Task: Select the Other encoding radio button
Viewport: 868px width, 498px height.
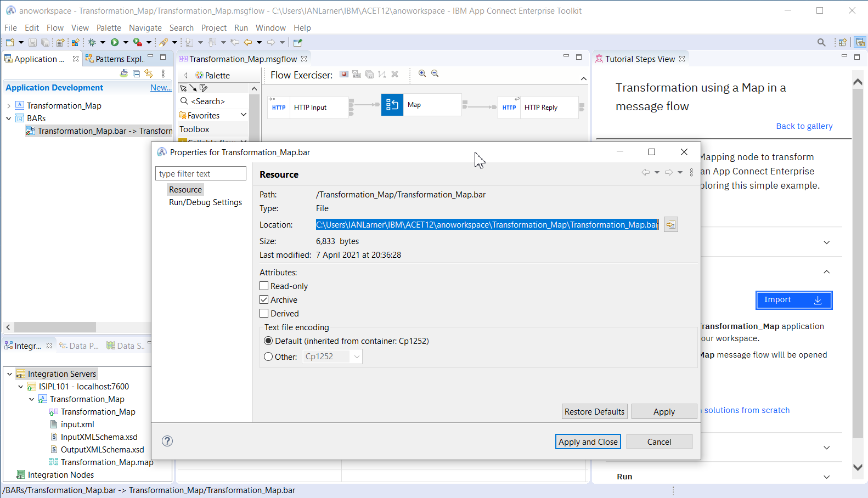Action: (x=268, y=356)
